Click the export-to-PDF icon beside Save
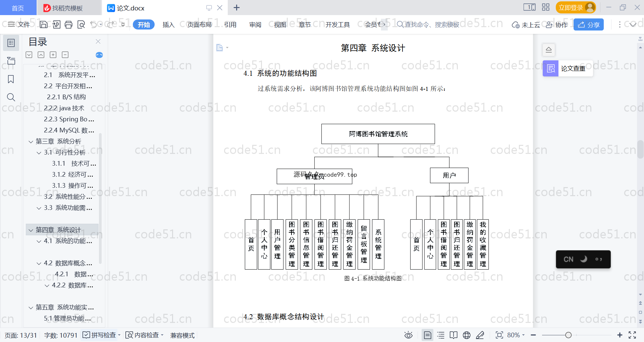The width and height of the screenshot is (644, 342). click(56, 24)
